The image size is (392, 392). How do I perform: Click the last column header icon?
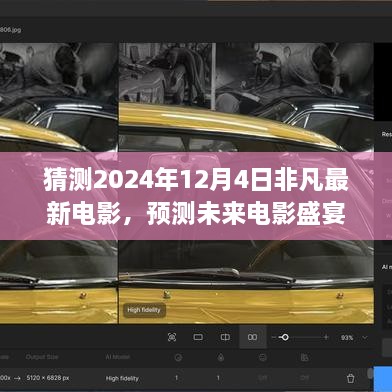(x=304, y=357)
